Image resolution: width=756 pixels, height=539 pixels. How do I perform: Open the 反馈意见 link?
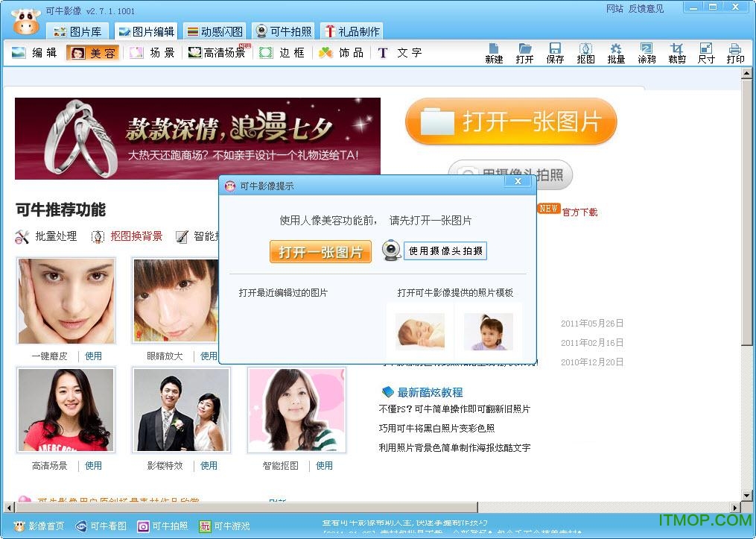click(646, 9)
